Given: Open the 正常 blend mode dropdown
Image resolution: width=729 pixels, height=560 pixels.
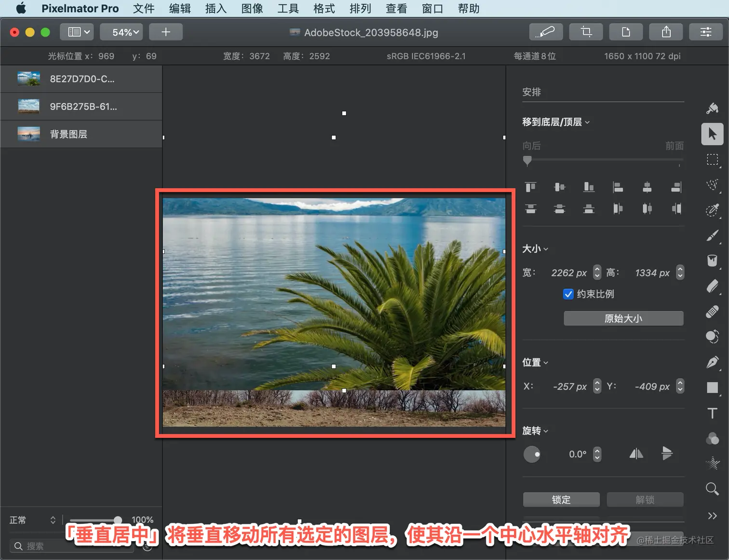Looking at the screenshot, I should [x=32, y=520].
